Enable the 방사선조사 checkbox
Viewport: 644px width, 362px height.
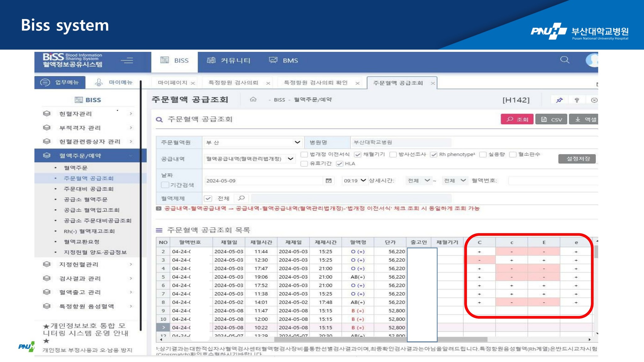pyautogui.click(x=393, y=155)
